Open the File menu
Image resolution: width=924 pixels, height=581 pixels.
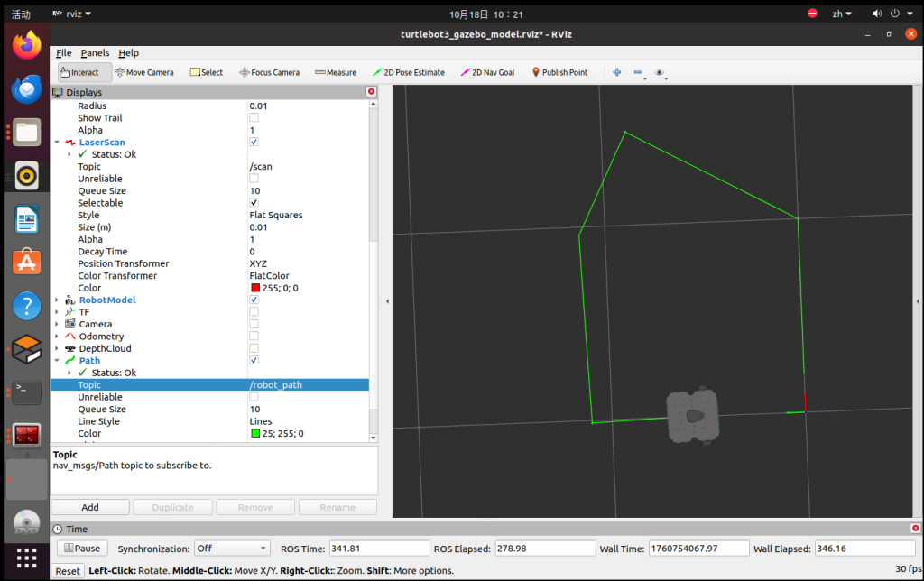click(63, 53)
